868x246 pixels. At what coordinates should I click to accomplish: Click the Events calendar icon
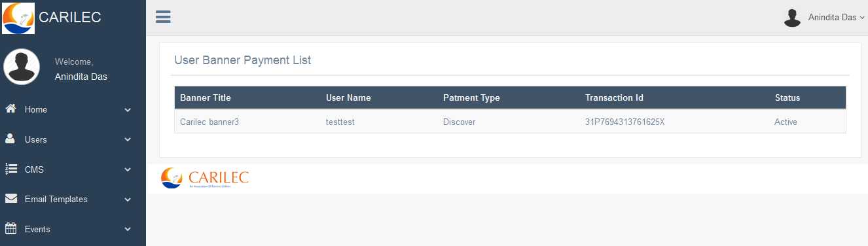[x=10, y=229]
